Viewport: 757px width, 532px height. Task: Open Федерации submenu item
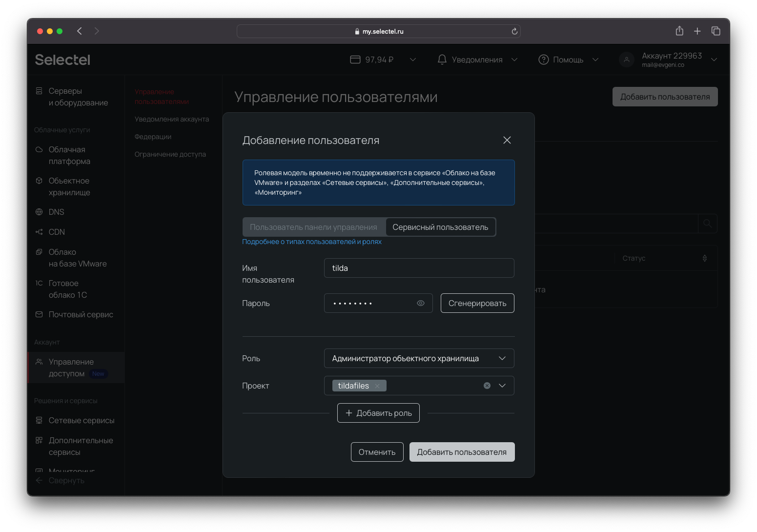tap(153, 137)
